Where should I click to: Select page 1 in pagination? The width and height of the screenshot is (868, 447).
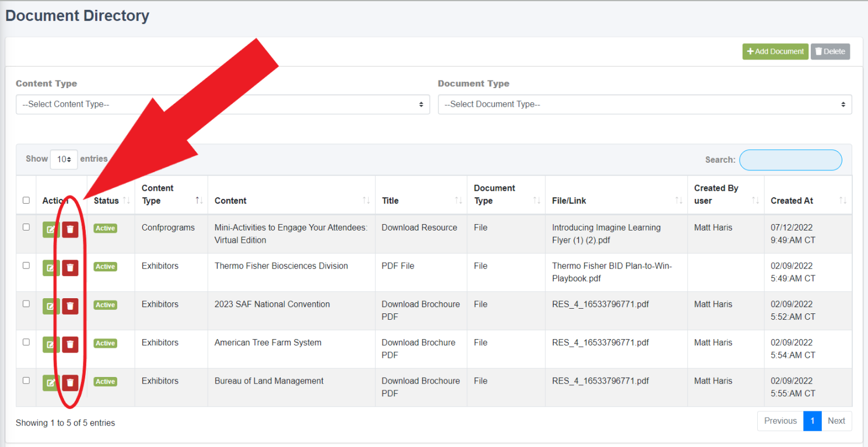pos(812,421)
